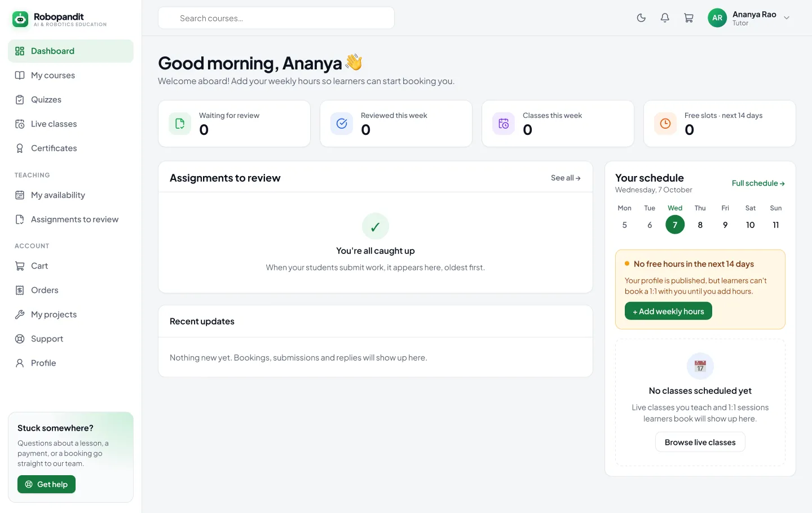The width and height of the screenshot is (812, 513).
Task: Open Quizzes in sidebar
Action: 71,99
